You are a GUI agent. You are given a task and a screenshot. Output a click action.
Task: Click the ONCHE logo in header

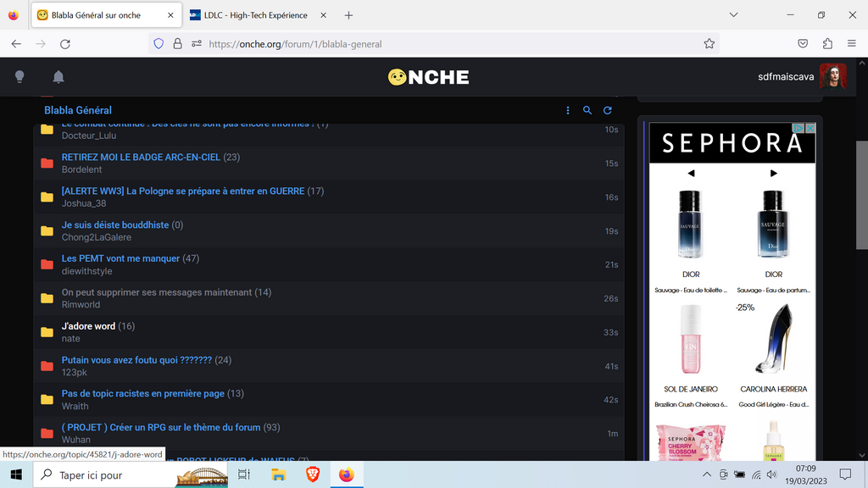[428, 77]
